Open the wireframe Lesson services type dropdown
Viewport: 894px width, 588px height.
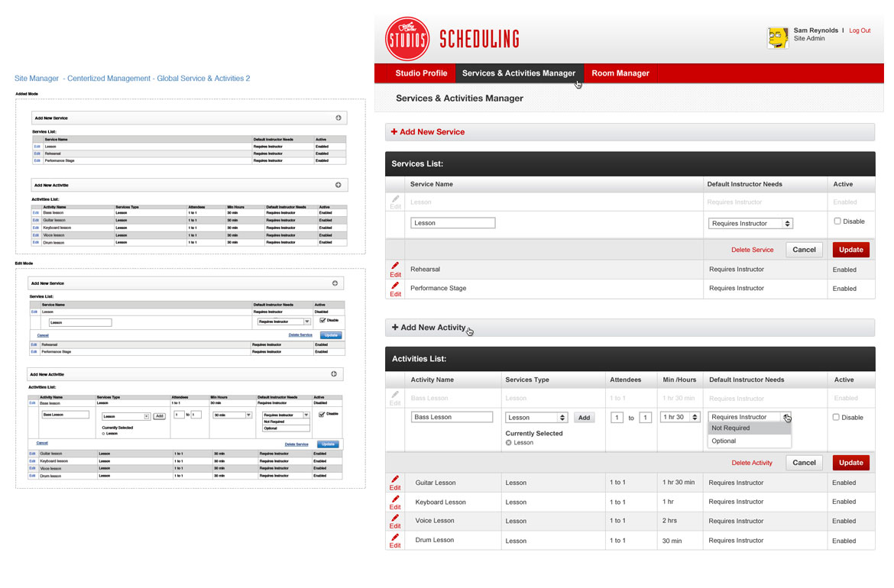click(x=125, y=416)
